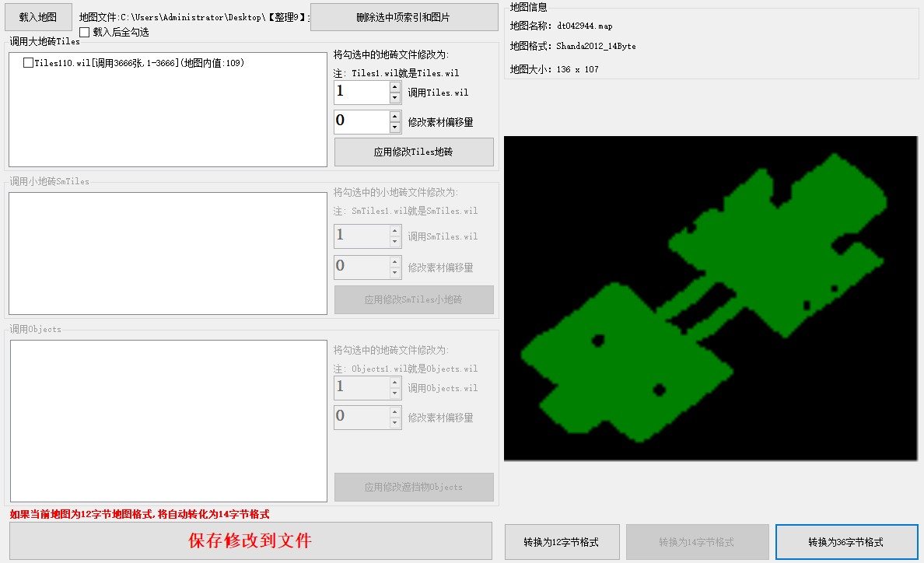Screen dimensions: 924x563
Task: Click the green map preview image
Action: [x=710, y=298]
